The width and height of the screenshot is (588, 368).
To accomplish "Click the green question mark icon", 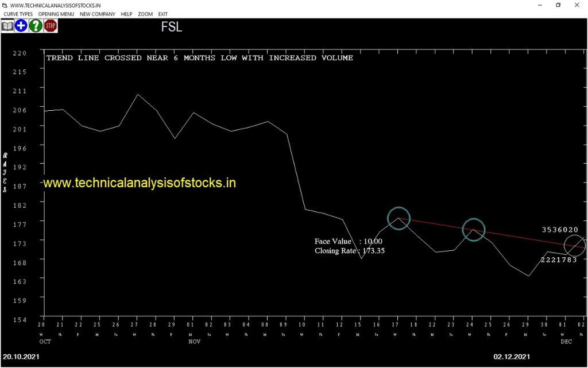I will click(x=36, y=26).
